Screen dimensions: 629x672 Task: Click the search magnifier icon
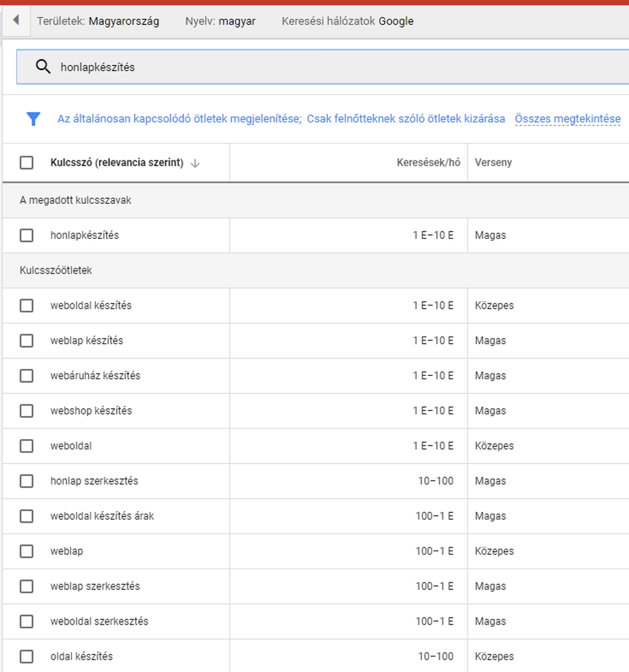43,67
